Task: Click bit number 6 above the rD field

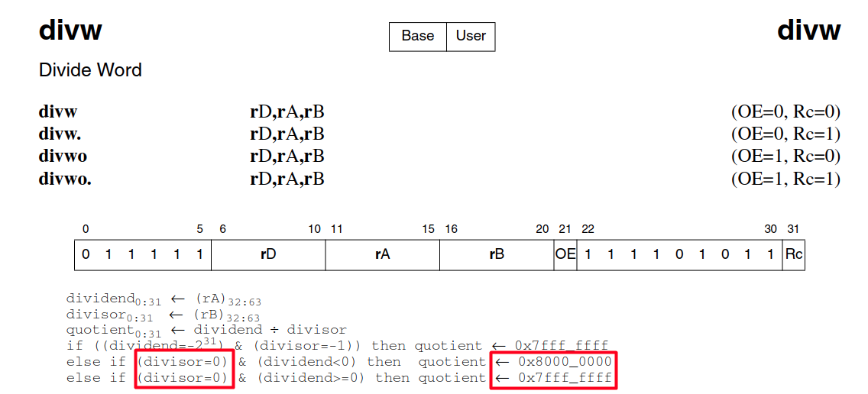Action: click(x=222, y=229)
